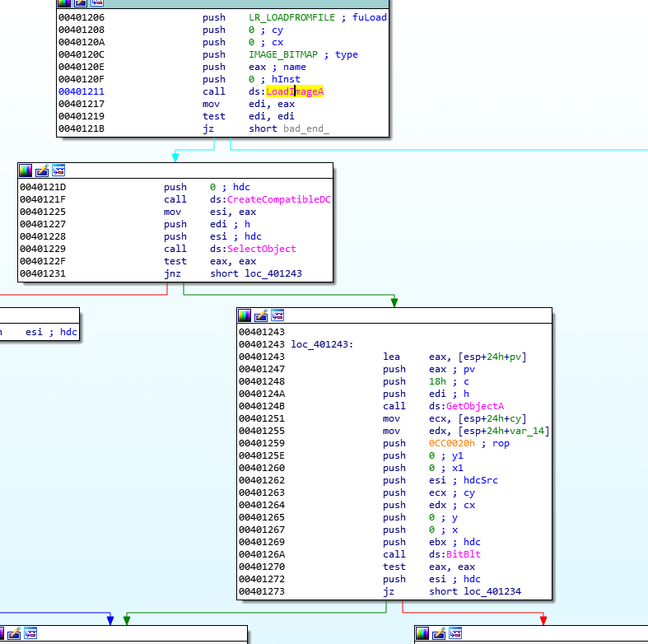The image size is (648, 644).
Task: Click the pencil icon on the bottom-right block
Action: [x=439, y=633]
